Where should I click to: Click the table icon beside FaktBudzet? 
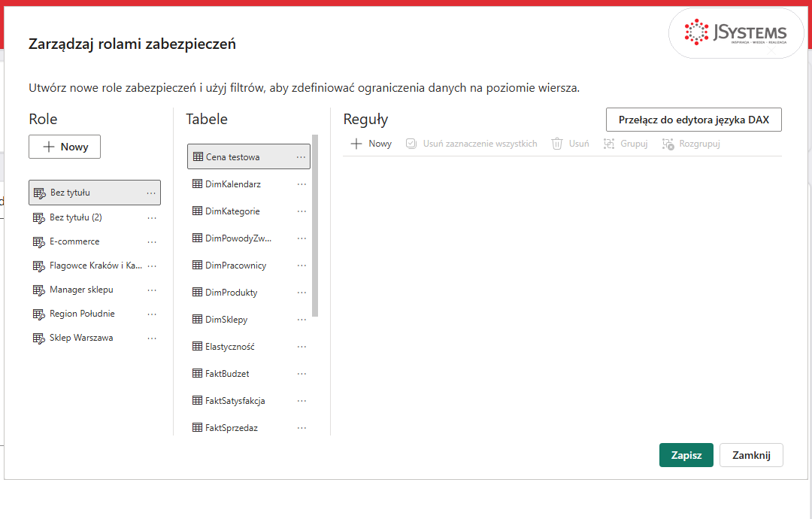(197, 373)
